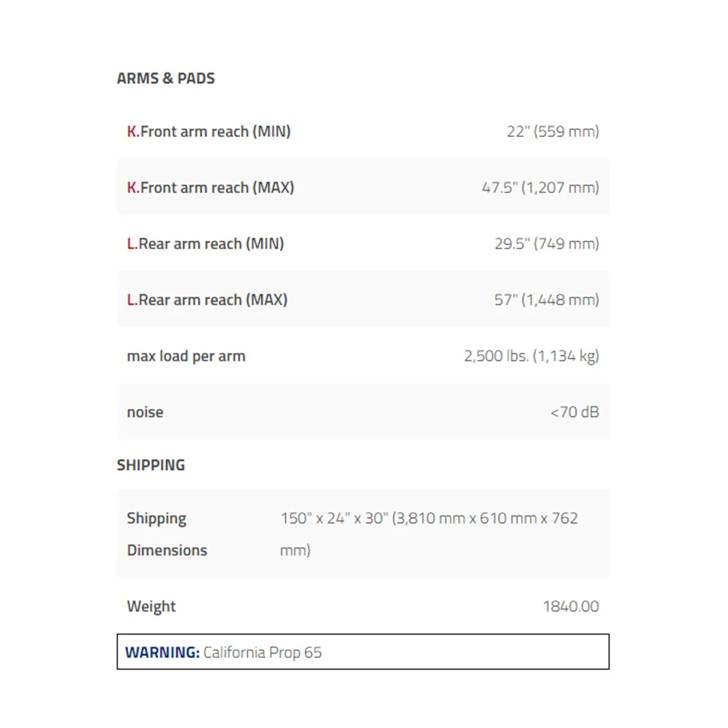This screenshot has width=728, height=728.
Task: Click the 57" (1,448 mm) value
Action: (547, 300)
